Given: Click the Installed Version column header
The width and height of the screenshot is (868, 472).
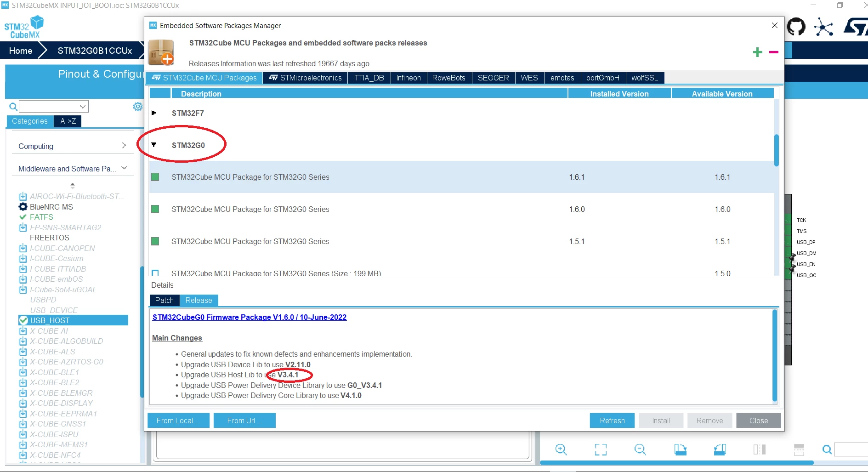Looking at the screenshot, I should (619, 94).
